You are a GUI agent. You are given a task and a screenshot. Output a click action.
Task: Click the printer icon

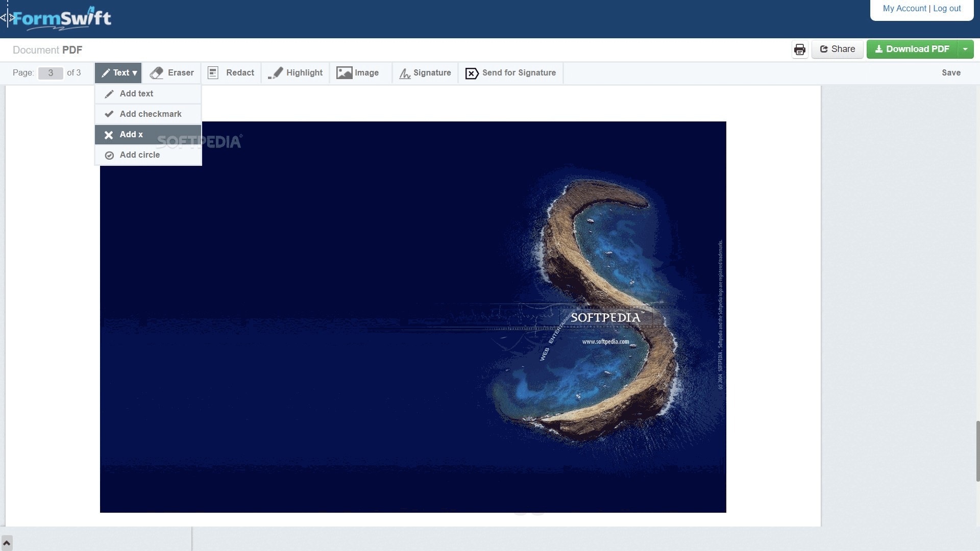(799, 49)
